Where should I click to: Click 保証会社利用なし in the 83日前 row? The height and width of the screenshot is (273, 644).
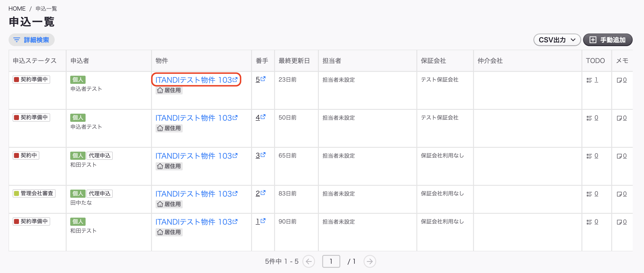(x=442, y=194)
